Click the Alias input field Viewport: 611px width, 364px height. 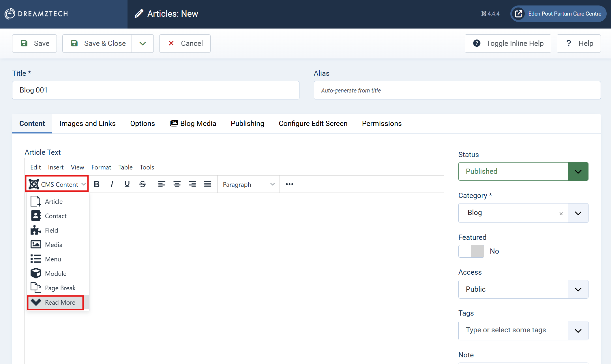pos(457,90)
